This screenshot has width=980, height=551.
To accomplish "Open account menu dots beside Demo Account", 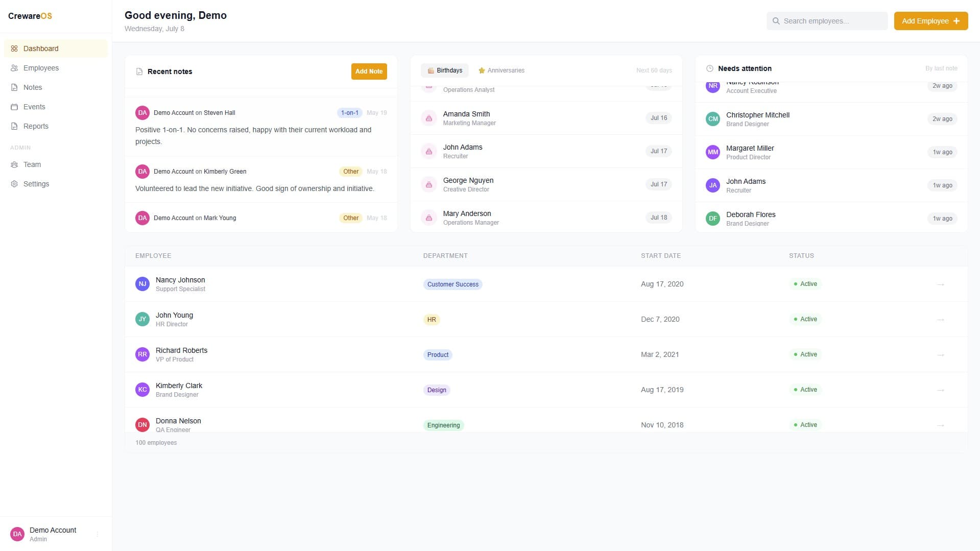I will coord(98,534).
